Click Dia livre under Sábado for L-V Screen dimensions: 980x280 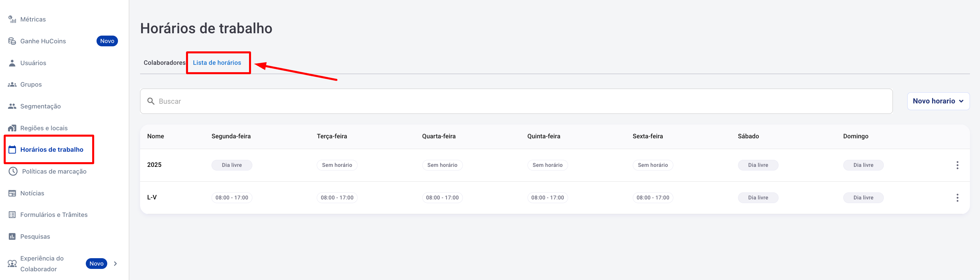click(x=758, y=198)
